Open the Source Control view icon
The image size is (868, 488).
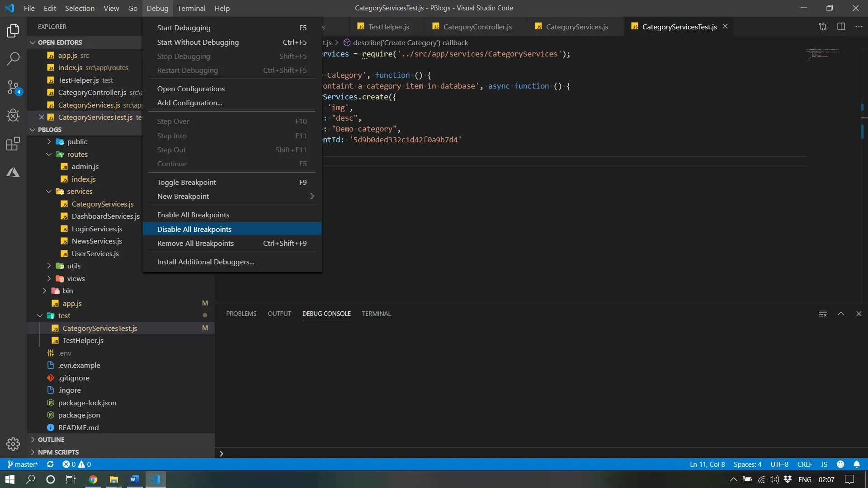[x=13, y=87]
